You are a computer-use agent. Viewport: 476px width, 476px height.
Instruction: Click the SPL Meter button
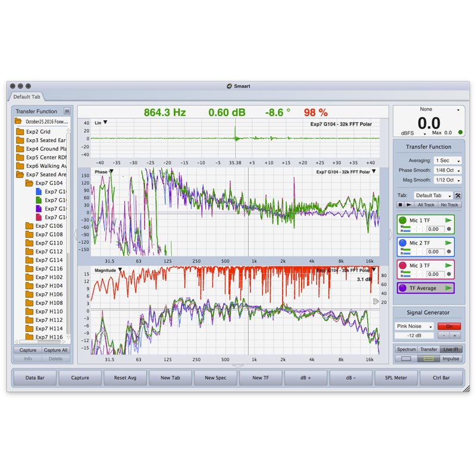[x=396, y=378]
